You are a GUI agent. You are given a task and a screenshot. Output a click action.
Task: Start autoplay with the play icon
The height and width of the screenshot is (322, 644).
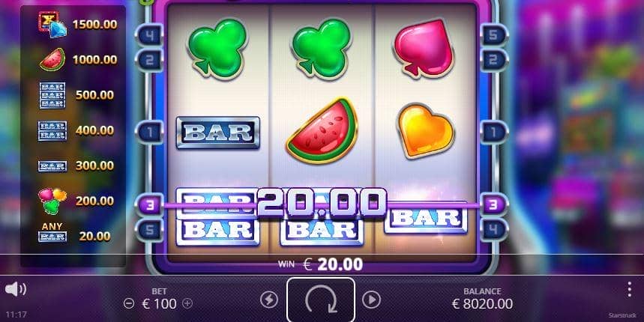[371, 300]
